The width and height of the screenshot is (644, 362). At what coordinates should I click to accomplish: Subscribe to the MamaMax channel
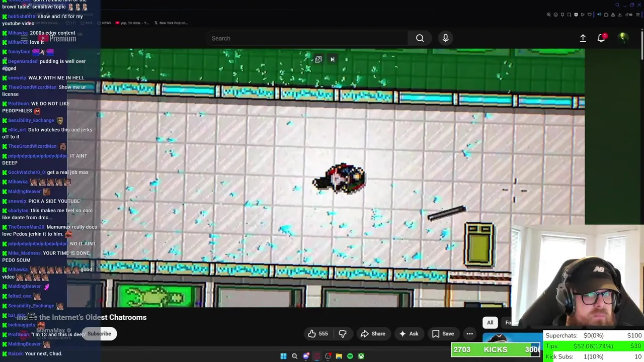click(99, 334)
